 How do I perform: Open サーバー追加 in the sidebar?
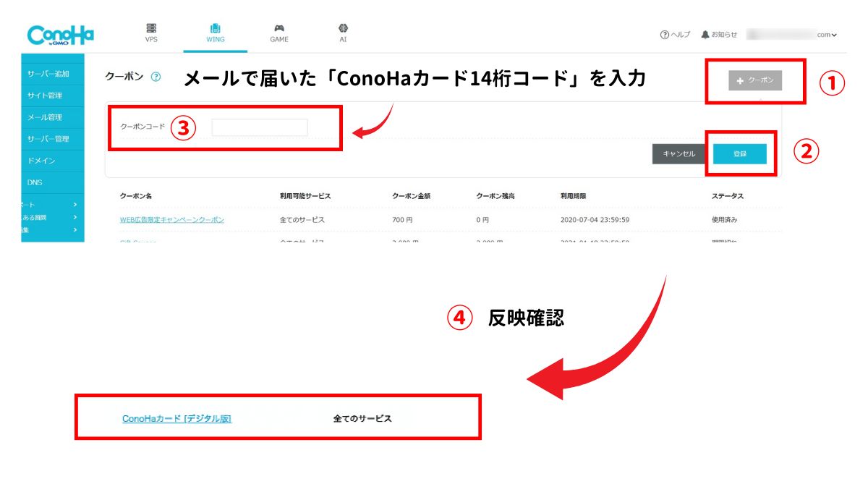[x=53, y=74]
